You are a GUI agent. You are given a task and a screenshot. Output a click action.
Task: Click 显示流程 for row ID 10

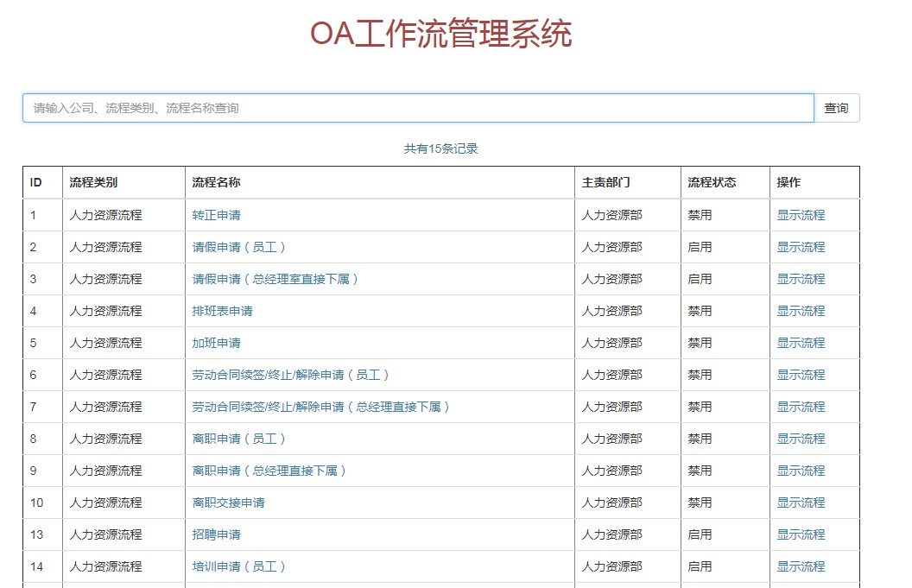(x=801, y=503)
